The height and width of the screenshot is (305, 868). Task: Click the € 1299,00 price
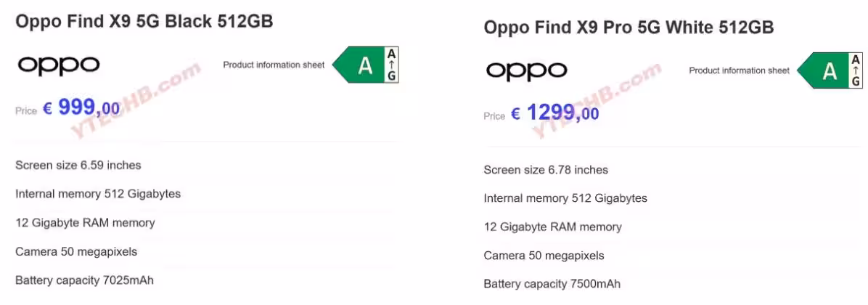[555, 113]
